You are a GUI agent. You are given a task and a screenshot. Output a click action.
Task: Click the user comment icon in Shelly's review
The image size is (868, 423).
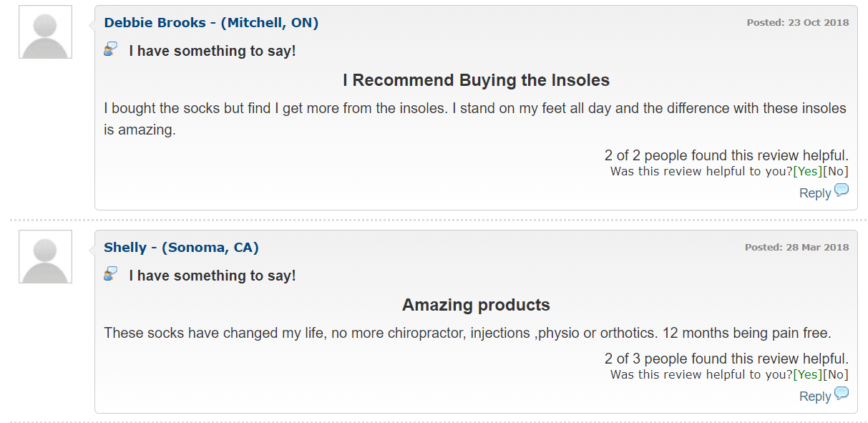[x=110, y=274]
